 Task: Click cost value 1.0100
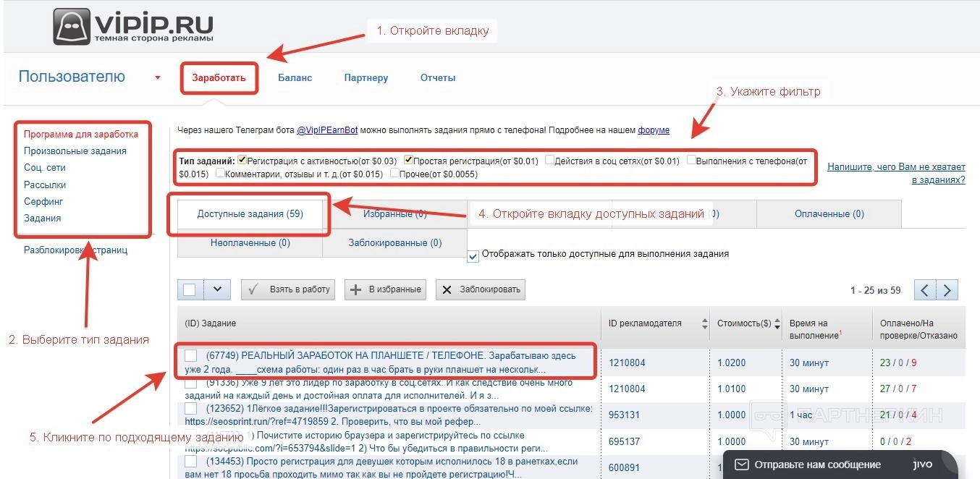tap(731, 389)
